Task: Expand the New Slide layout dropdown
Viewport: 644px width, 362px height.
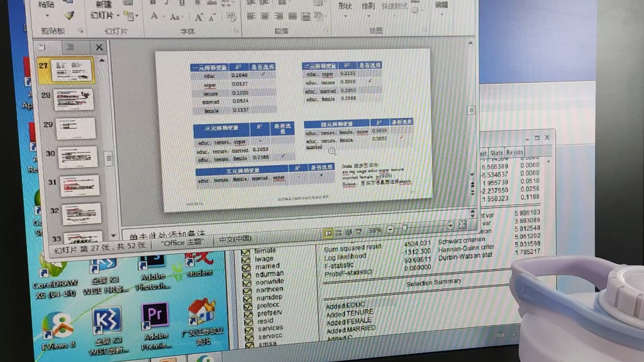Action: point(118,16)
